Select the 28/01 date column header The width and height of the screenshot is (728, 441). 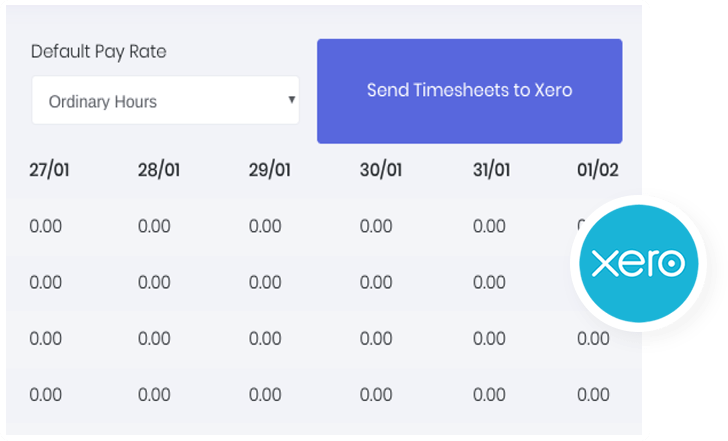[159, 170]
